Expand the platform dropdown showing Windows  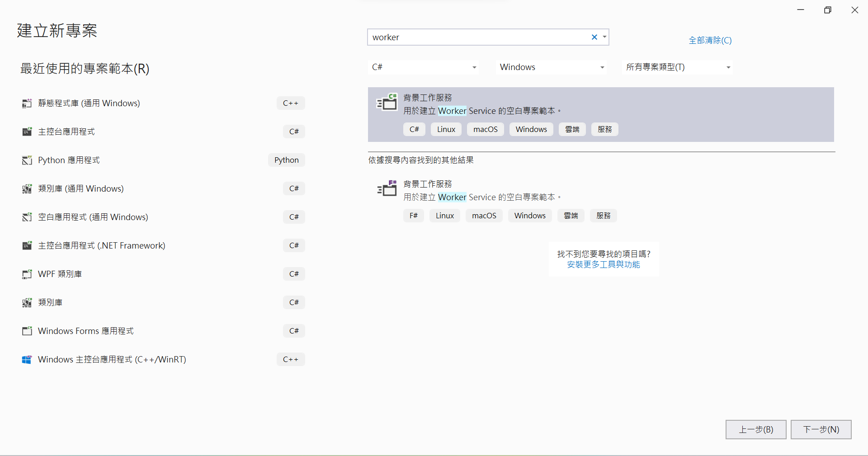click(602, 67)
